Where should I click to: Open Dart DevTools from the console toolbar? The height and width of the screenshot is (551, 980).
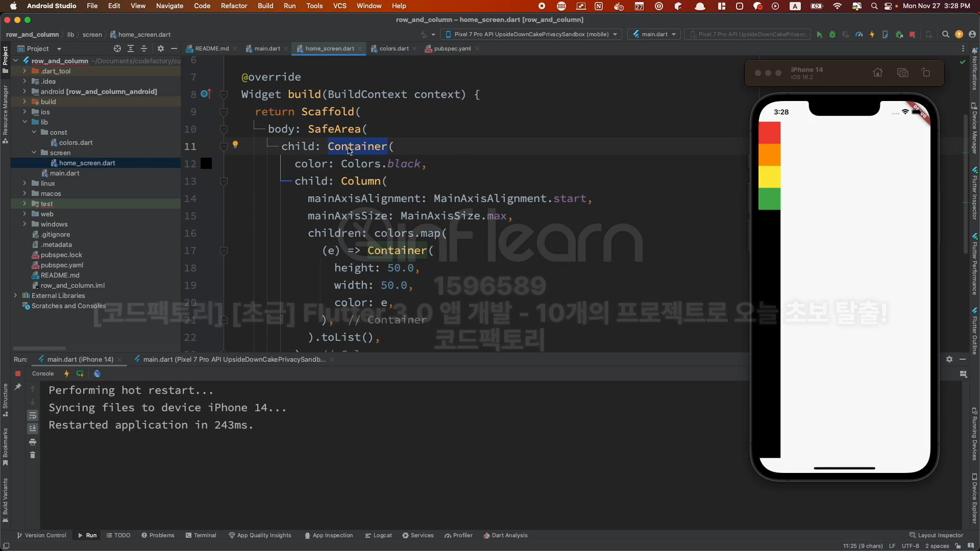[97, 374]
